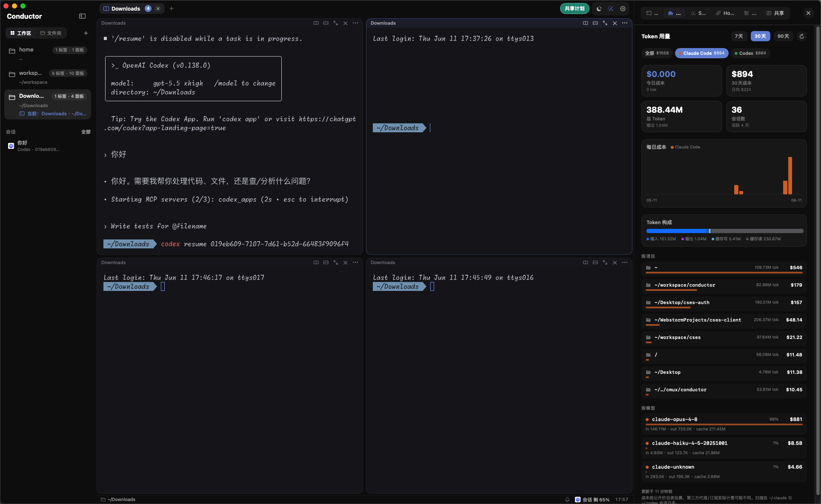Split the Codex pane top and bottom
This screenshot has height=504, width=821.
326,23
